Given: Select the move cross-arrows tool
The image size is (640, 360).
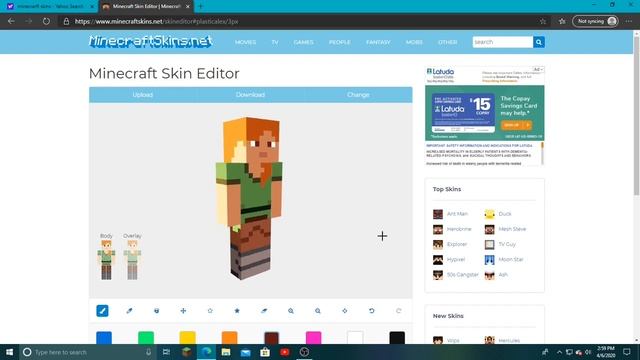Looking at the screenshot, I should tap(183, 311).
